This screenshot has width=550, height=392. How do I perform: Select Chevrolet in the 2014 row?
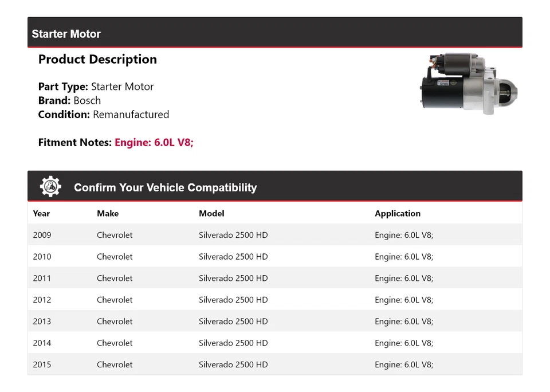(x=115, y=343)
